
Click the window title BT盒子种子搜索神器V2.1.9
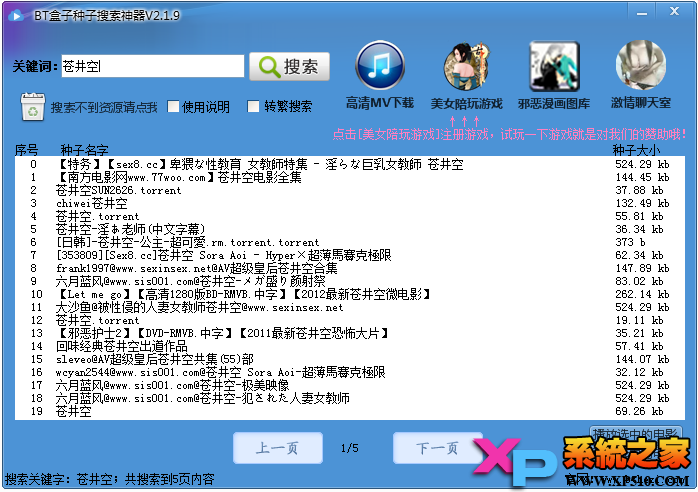pyautogui.click(x=107, y=16)
